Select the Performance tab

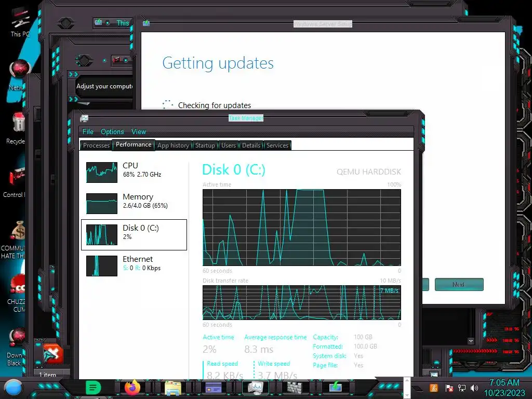point(134,144)
